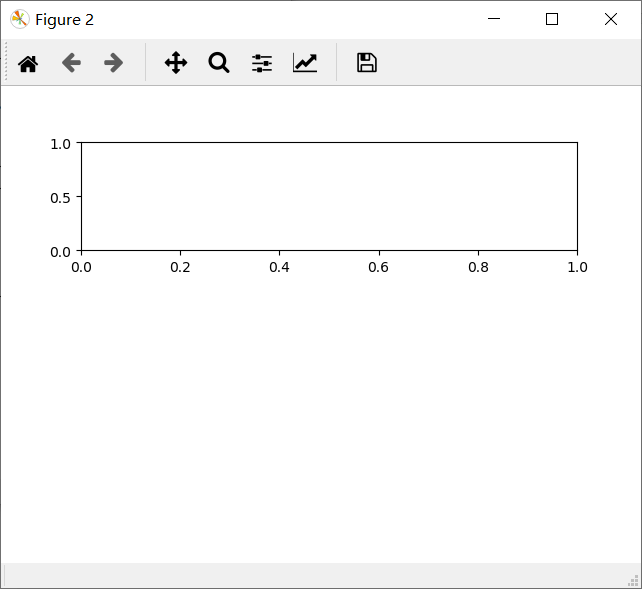Minimize the Figure 2 window

[x=494, y=19]
